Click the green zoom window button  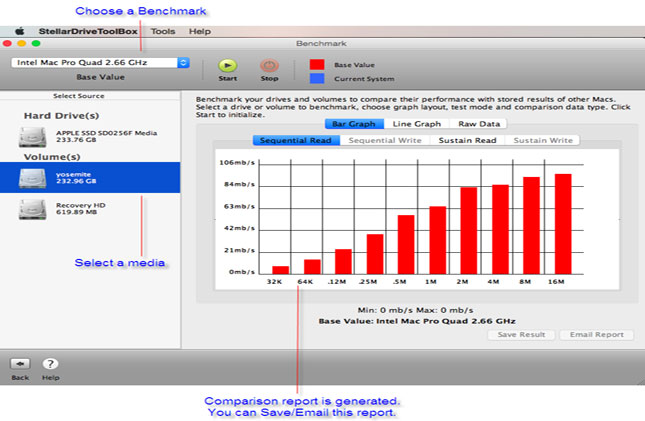point(36,43)
